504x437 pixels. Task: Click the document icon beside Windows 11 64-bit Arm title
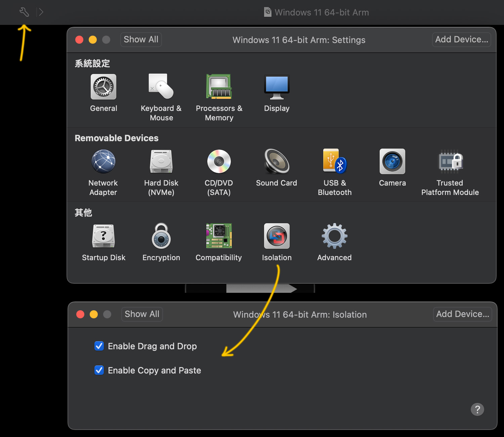(268, 12)
